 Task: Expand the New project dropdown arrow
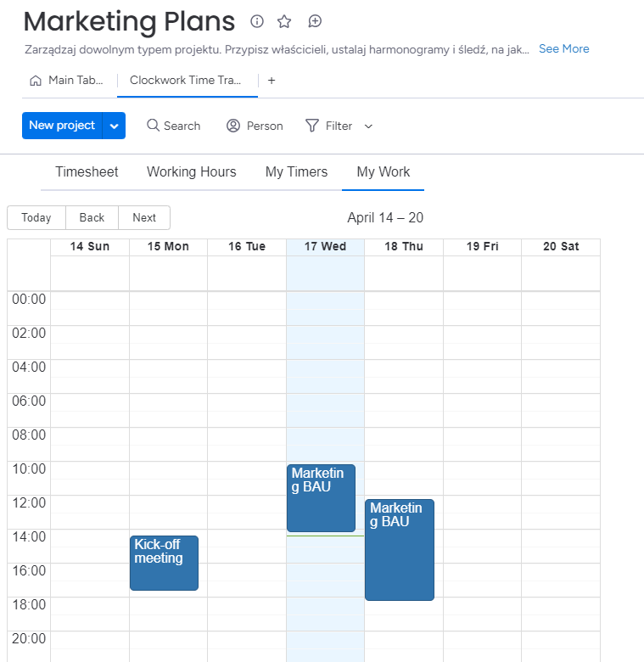tap(115, 126)
